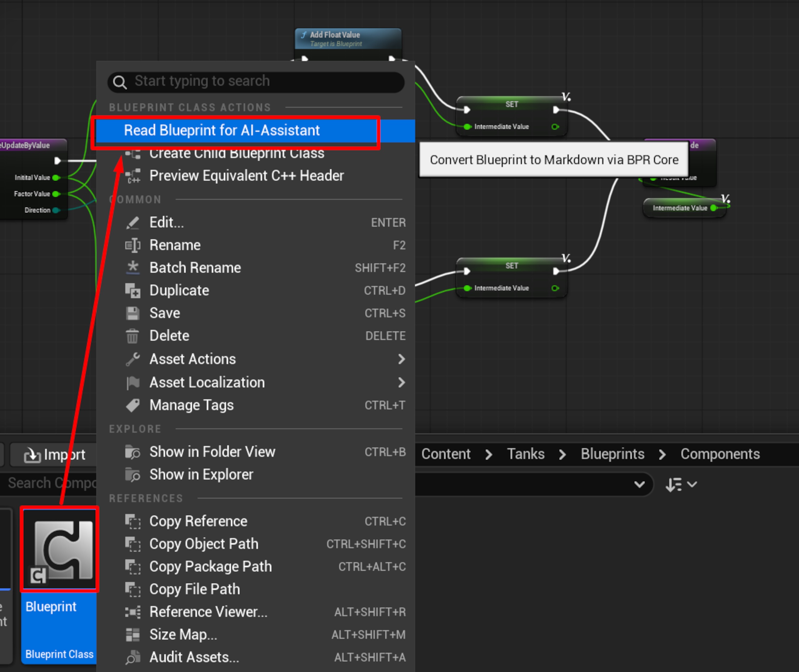This screenshot has height=672, width=799.
Task: Click the Add Float Value node header
Action: [x=348, y=38]
